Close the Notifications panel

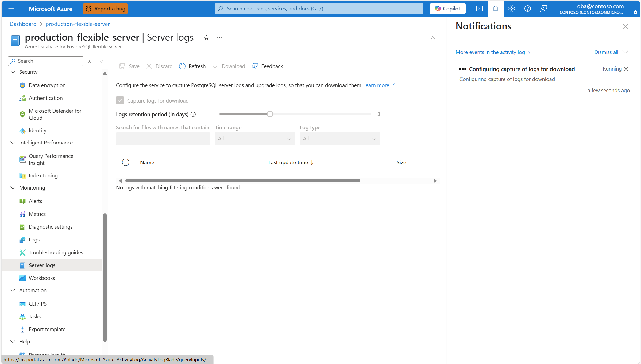point(625,26)
